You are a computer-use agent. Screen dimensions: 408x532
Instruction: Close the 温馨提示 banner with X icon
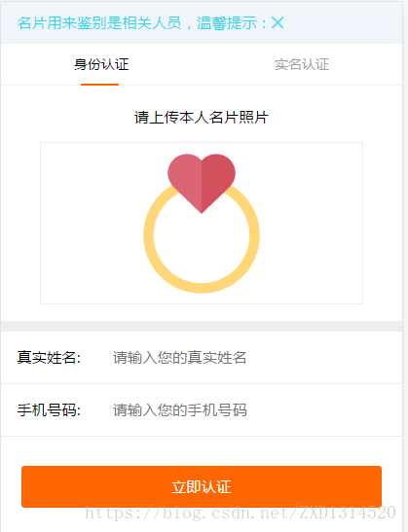tap(278, 23)
